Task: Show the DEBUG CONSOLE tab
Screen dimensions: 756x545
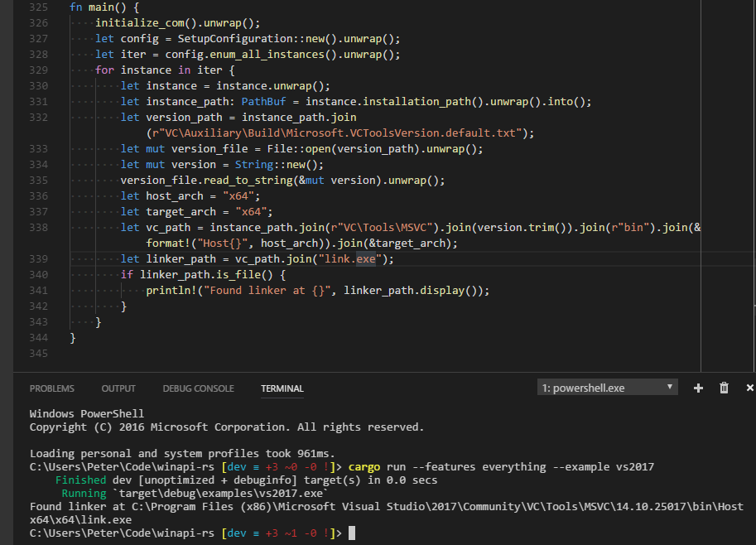Action: [198, 388]
